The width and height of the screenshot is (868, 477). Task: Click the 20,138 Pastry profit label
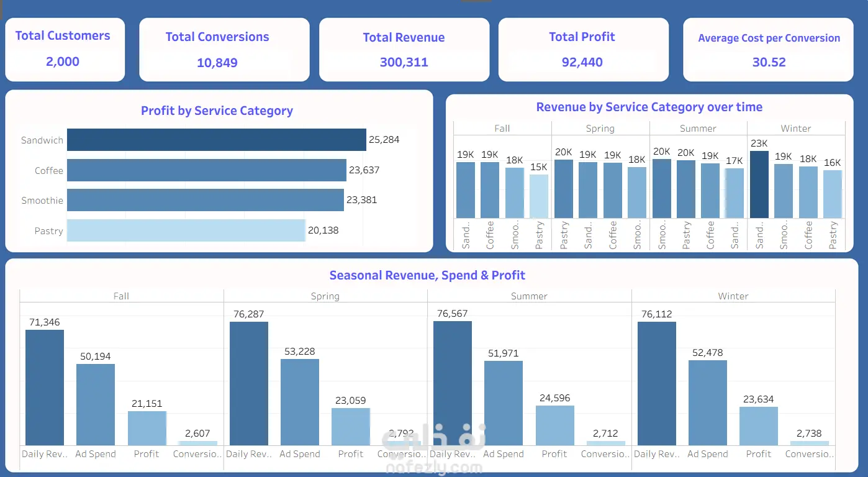tap(323, 230)
